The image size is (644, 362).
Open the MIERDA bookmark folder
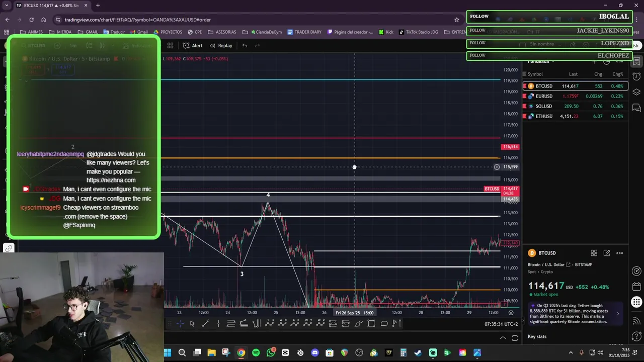coord(60,32)
